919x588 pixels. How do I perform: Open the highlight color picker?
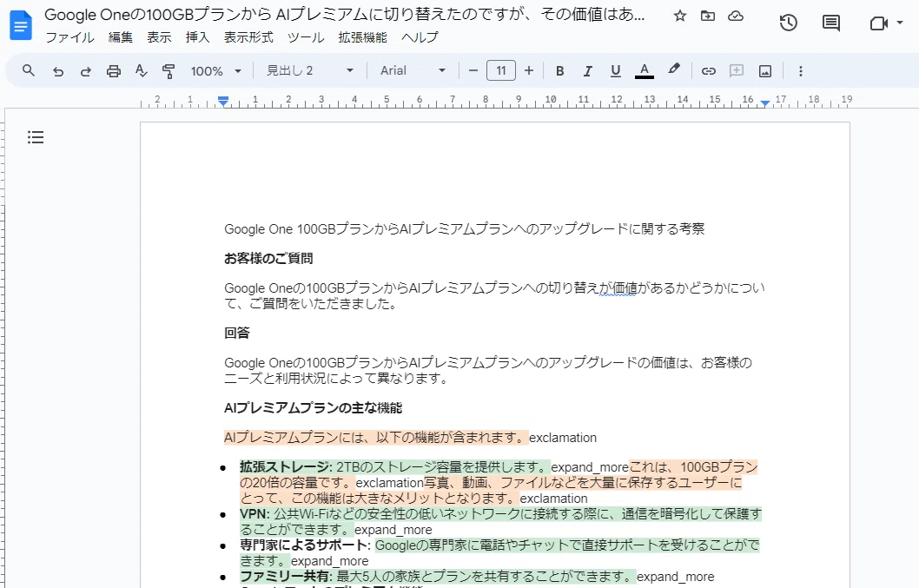pyautogui.click(x=674, y=69)
